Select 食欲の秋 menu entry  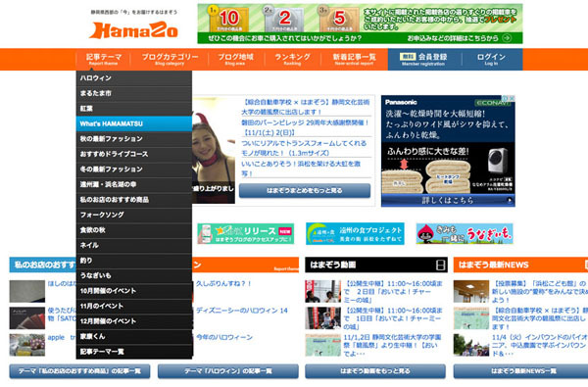click(134, 230)
